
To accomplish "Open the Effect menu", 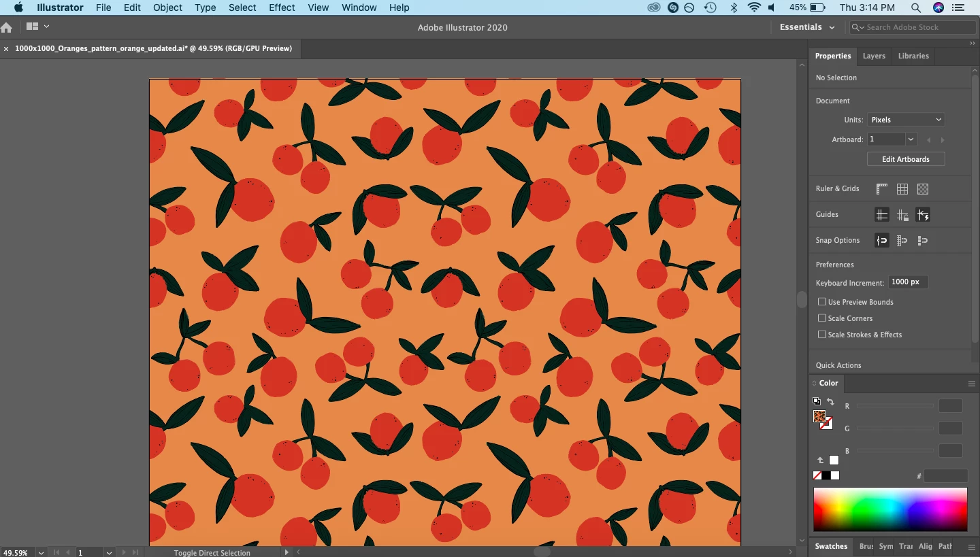I will click(x=282, y=7).
